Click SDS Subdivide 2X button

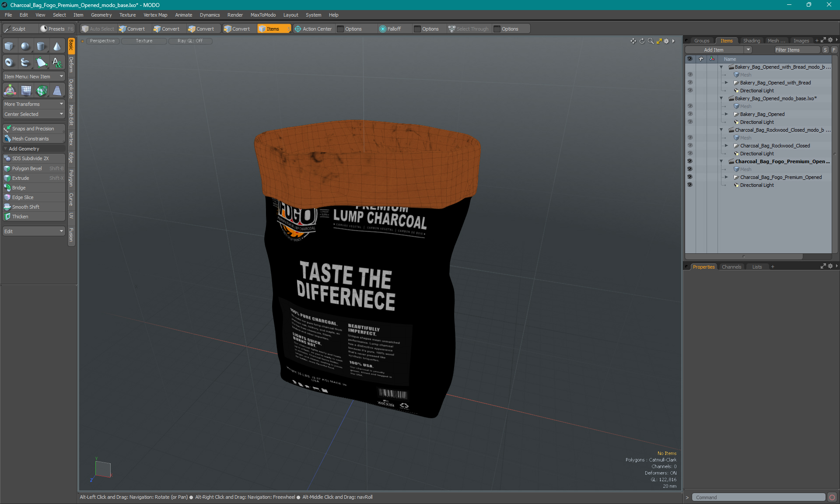[34, 158]
